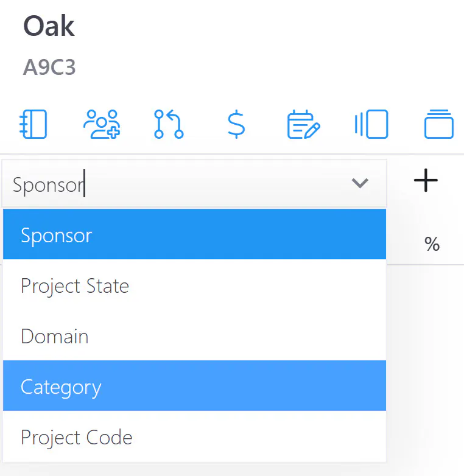464x476 pixels.
Task: Click the percent column header
Action: [x=432, y=243]
